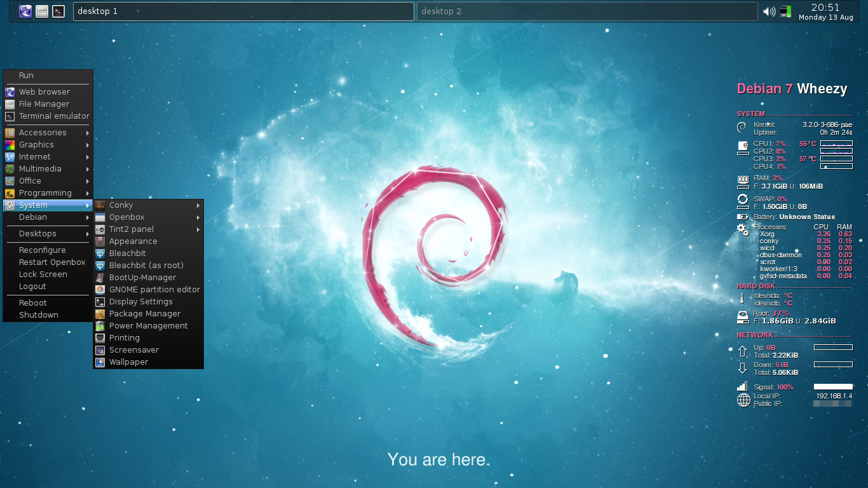Viewport: 868px width, 488px height.
Task: Open the terminal emulator icon in the taskbar
Action: (58, 11)
